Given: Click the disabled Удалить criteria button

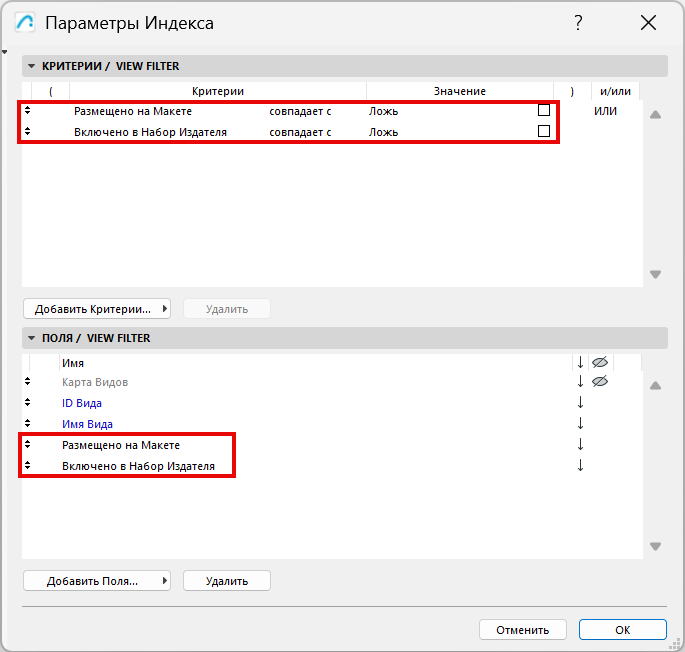Looking at the screenshot, I should [227, 309].
